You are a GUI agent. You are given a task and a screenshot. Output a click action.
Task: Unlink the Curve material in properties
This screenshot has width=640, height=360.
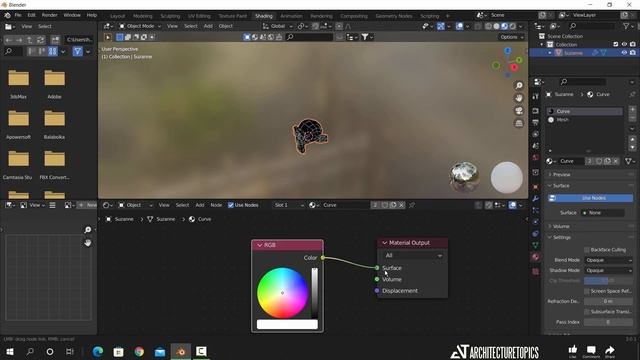[x=616, y=161]
